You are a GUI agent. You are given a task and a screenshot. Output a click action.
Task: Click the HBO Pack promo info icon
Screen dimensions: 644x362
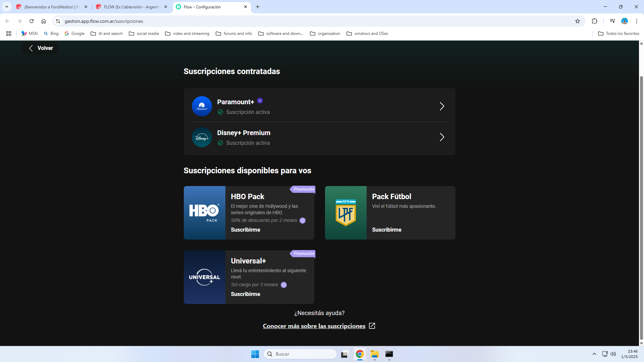click(x=303, y=221)
